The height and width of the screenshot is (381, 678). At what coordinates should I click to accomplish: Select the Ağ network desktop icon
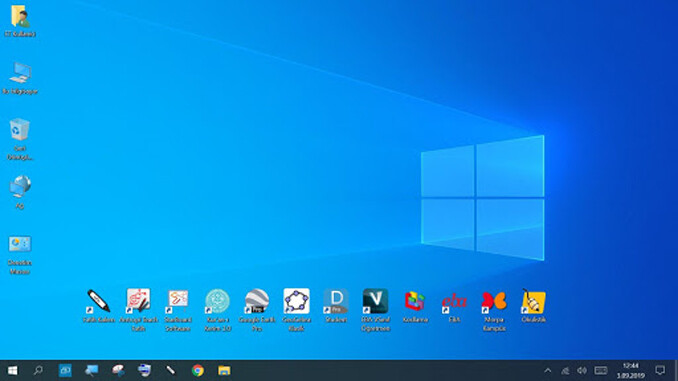pos(20,186)
